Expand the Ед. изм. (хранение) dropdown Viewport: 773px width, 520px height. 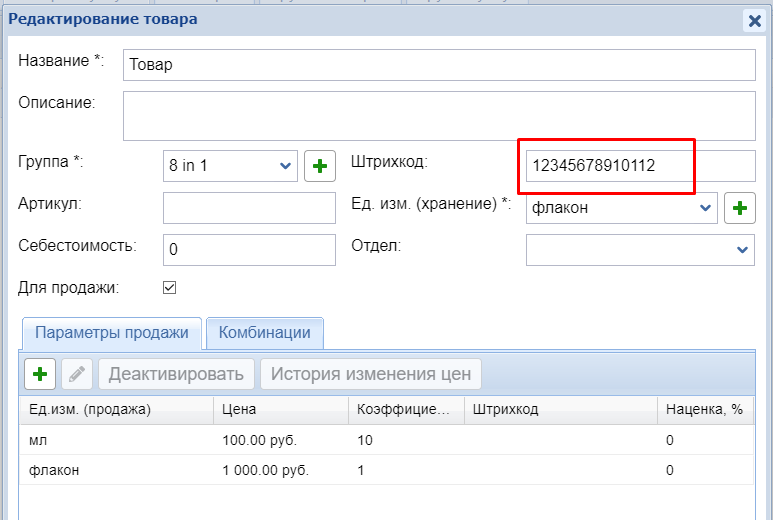[706, 208]
